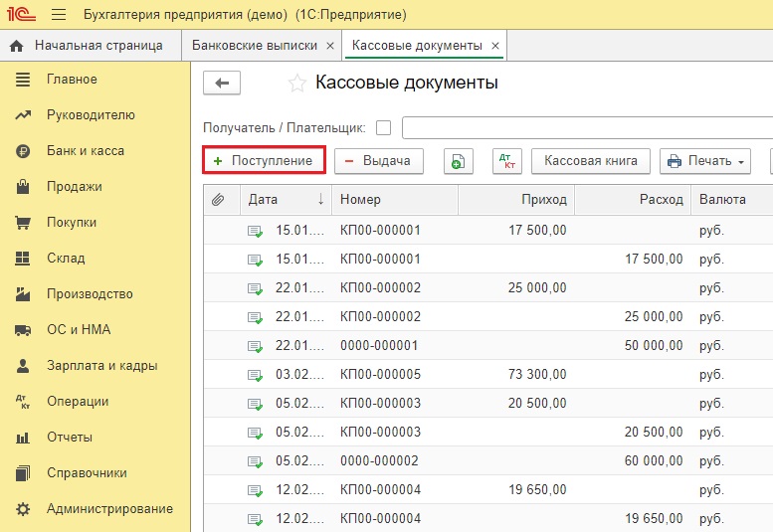This screenshot has height=532, width=773.
Task: Click the home icon on Начальная страница
Action: (x=16, y=46)
